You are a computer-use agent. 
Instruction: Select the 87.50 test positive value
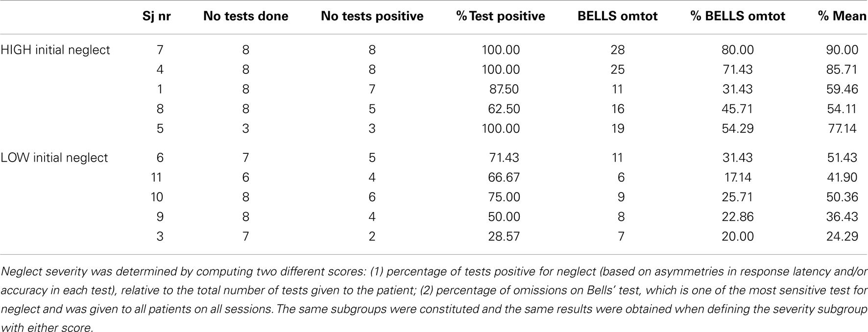(x=503, y=89)
